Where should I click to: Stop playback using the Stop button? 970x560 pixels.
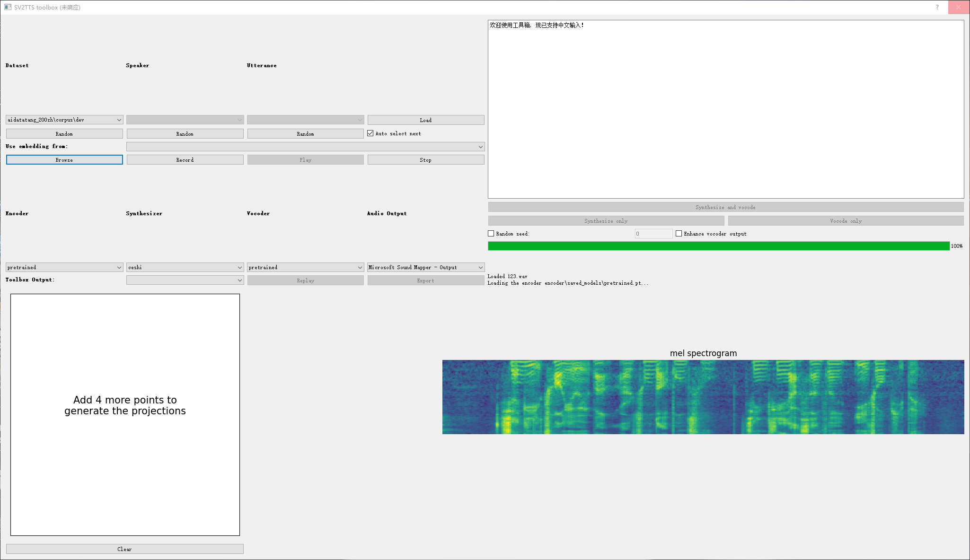click(425, 159)
